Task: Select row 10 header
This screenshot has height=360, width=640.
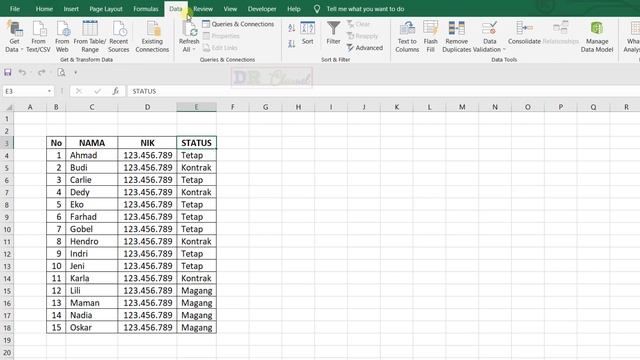Action: click(7, 229)
